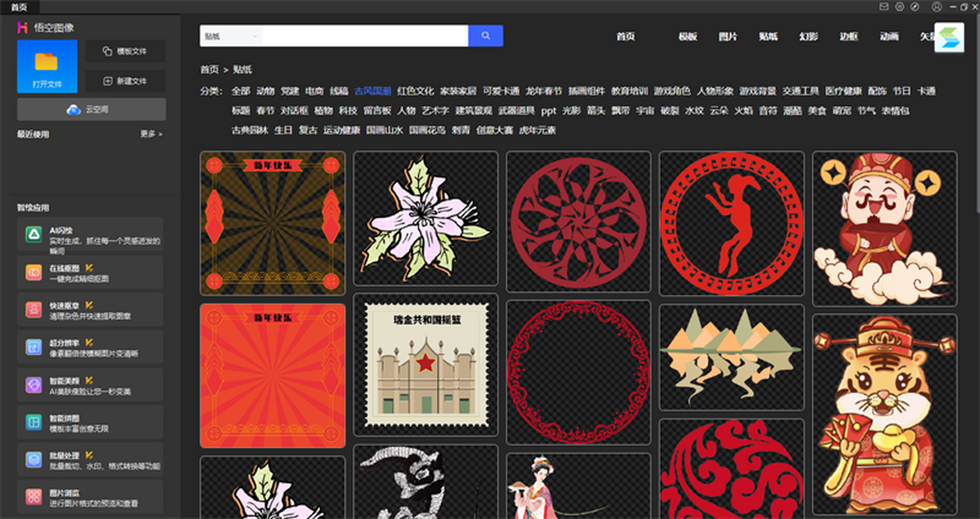
Task: Start the 智能拼图 collage tool
Action: click(90, 423)
